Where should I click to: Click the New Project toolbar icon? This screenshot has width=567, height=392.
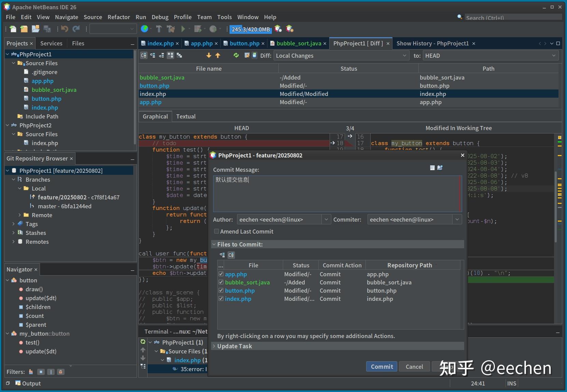point(24,29)
